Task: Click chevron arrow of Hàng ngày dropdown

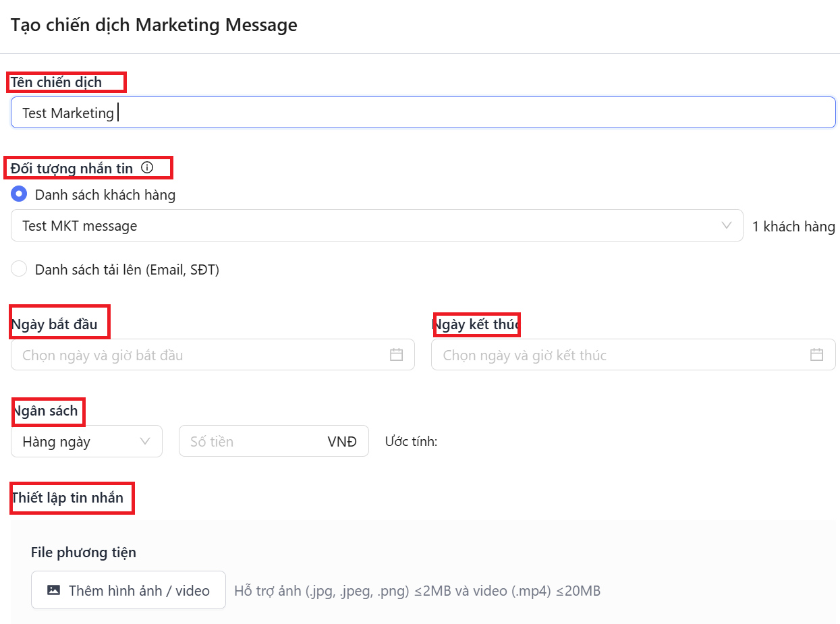Action: coord(144,441)
